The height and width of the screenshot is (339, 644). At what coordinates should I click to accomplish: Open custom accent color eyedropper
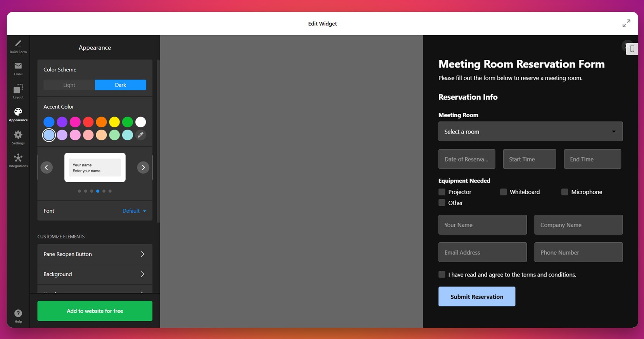click(140, 135)
